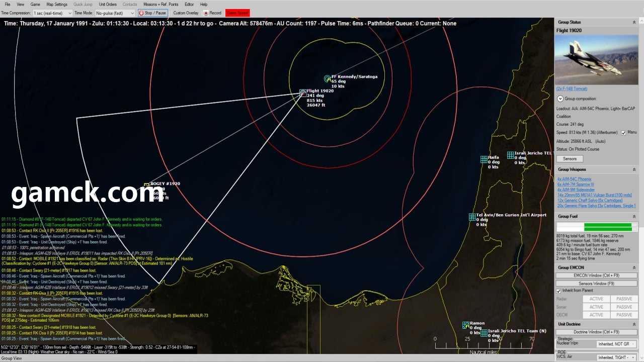Viewport: 644px width, 362px height.
Task: Select Tel Aviv/Ben Gurion airport marker
Action: pos(472,217)
